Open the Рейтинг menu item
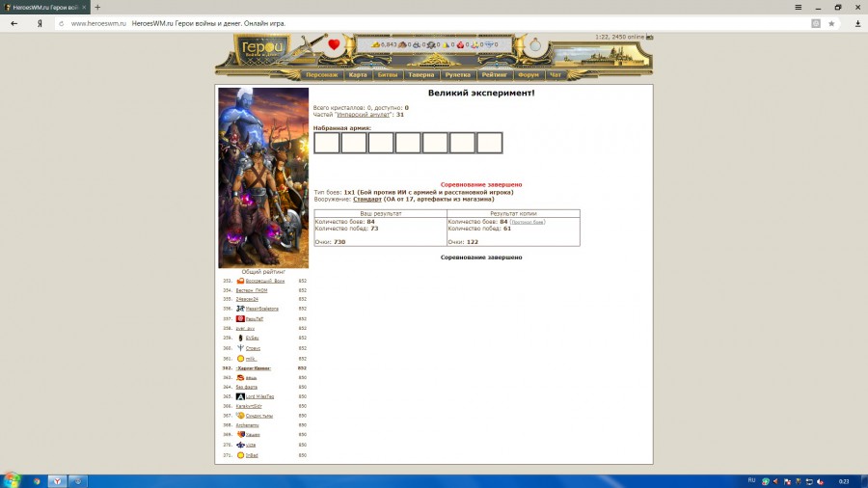This screenshot has height=488, width=868. [494, 74]
